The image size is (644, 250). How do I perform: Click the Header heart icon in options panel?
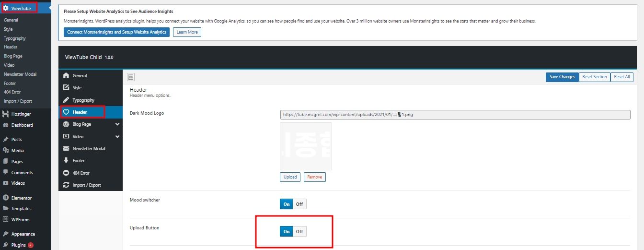click(66, 112)
